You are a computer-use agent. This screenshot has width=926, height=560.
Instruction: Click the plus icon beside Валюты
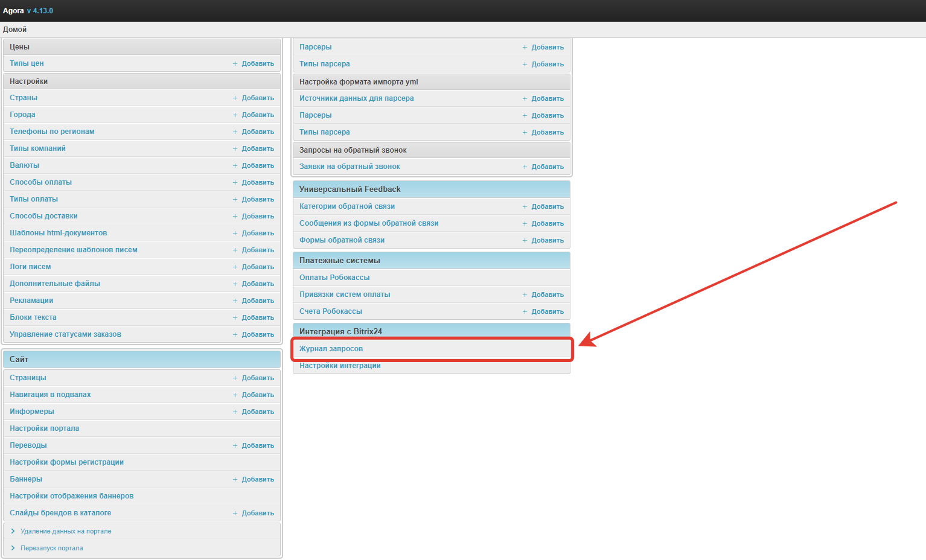(235, 165)
